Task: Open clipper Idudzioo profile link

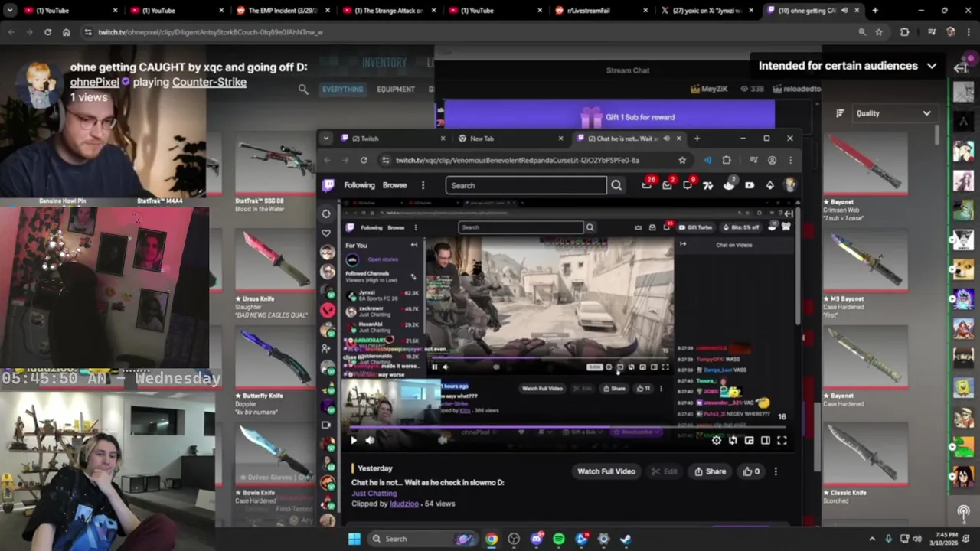Action: 403,504
